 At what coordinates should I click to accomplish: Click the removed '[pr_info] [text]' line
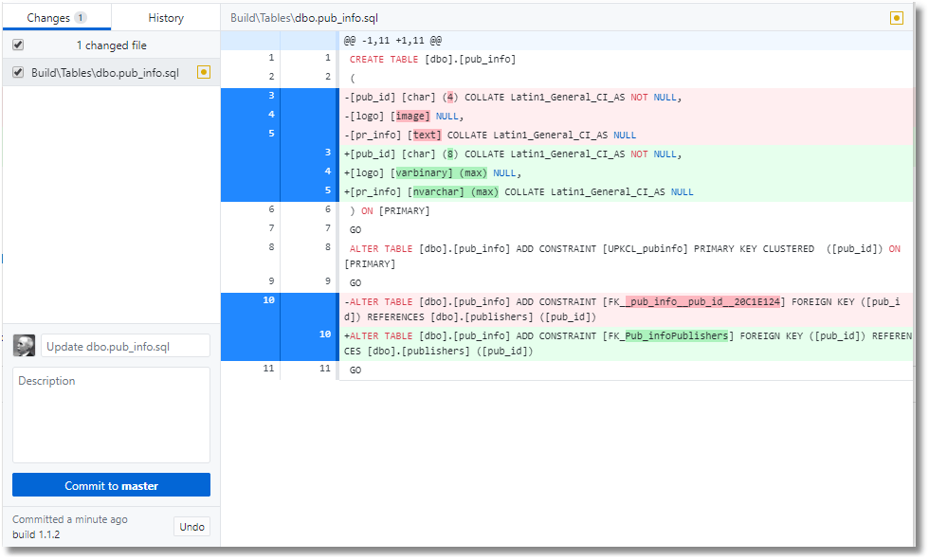tap(627, 135)
